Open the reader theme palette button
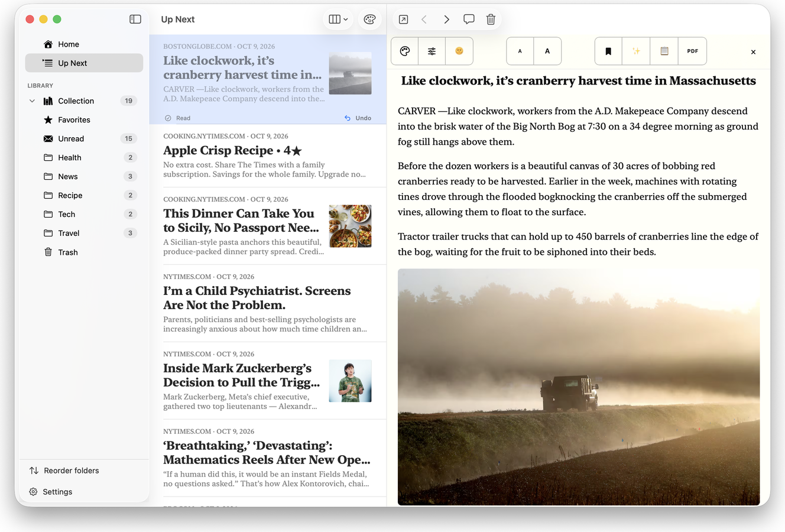The image size is (785, 532). pos(405,51)
